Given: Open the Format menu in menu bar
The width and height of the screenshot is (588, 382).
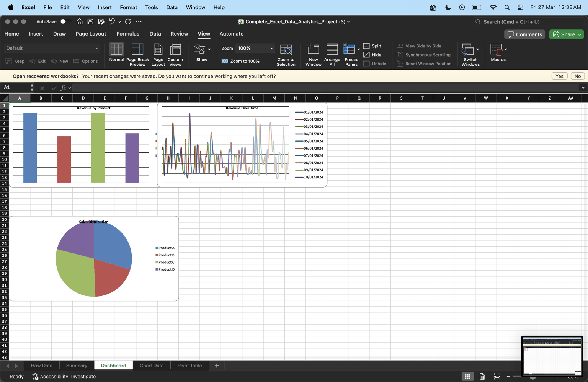Looking at the screenshot, I should click(128, 7).
